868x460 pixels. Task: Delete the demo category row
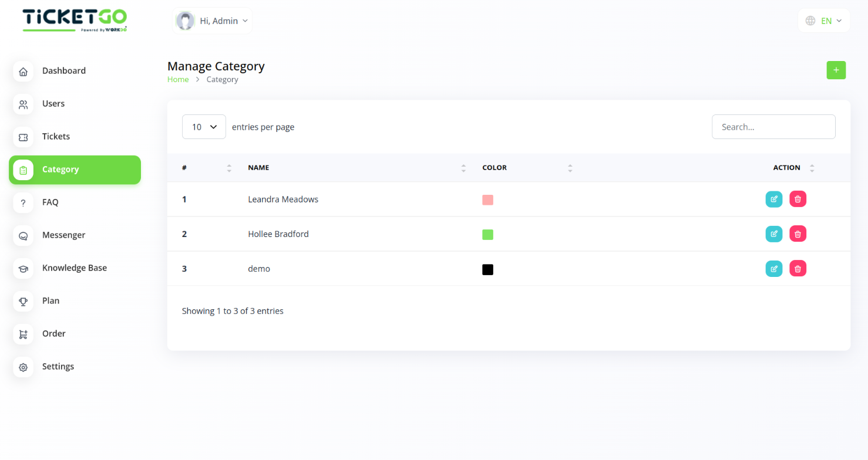(798, 269)
